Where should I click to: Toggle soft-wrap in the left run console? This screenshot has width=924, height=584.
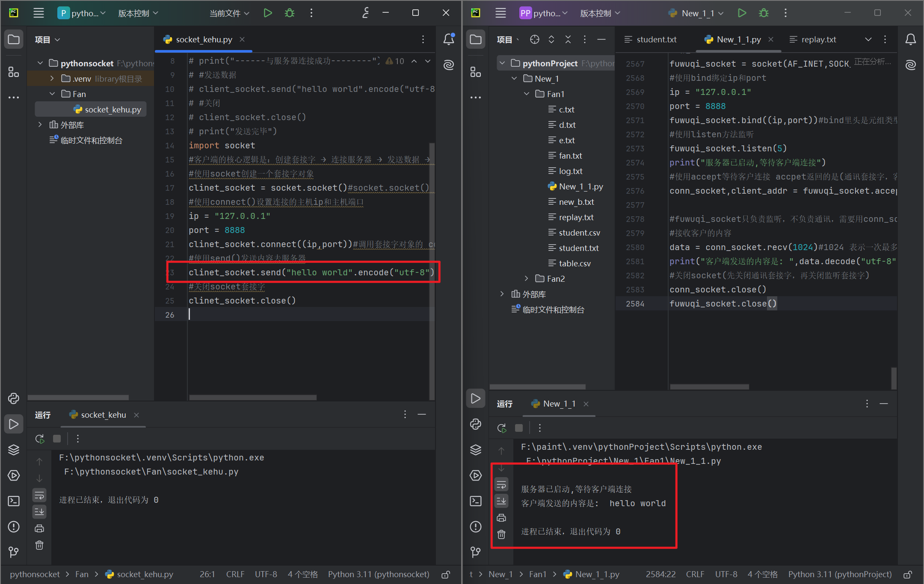click(39, 496)
